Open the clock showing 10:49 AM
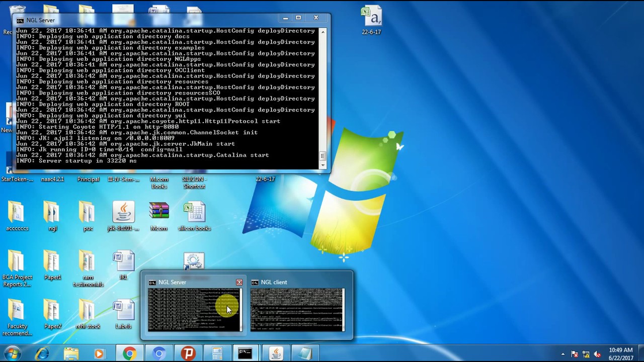 tap(621, 354)
